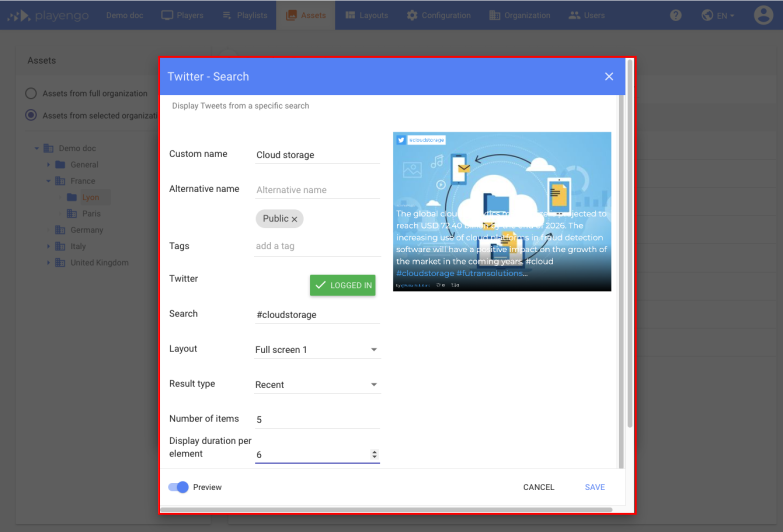Expand the Italy tree node
Screen dimensions: 783x532
click(x=48, y=246)
